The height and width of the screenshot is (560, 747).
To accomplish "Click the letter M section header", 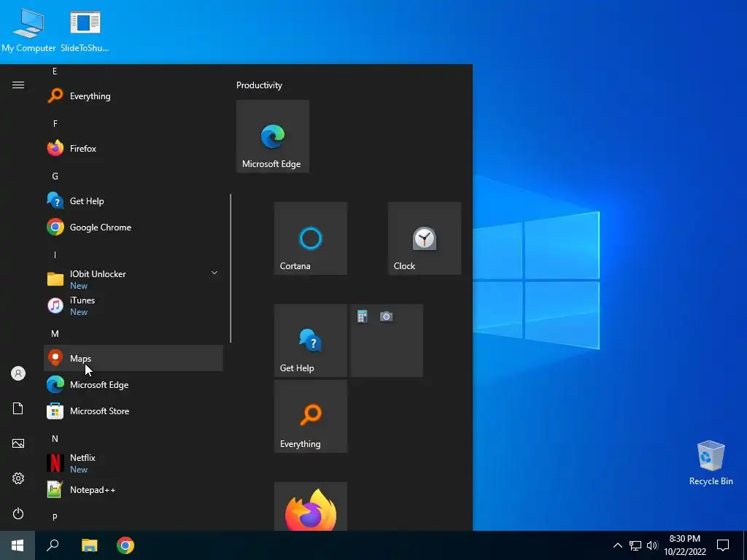I will [x=55, y=334].
